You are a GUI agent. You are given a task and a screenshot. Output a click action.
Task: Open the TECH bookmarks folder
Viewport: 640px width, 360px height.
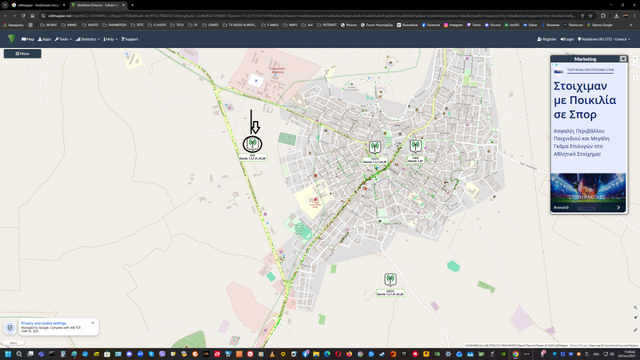[177, 25]
